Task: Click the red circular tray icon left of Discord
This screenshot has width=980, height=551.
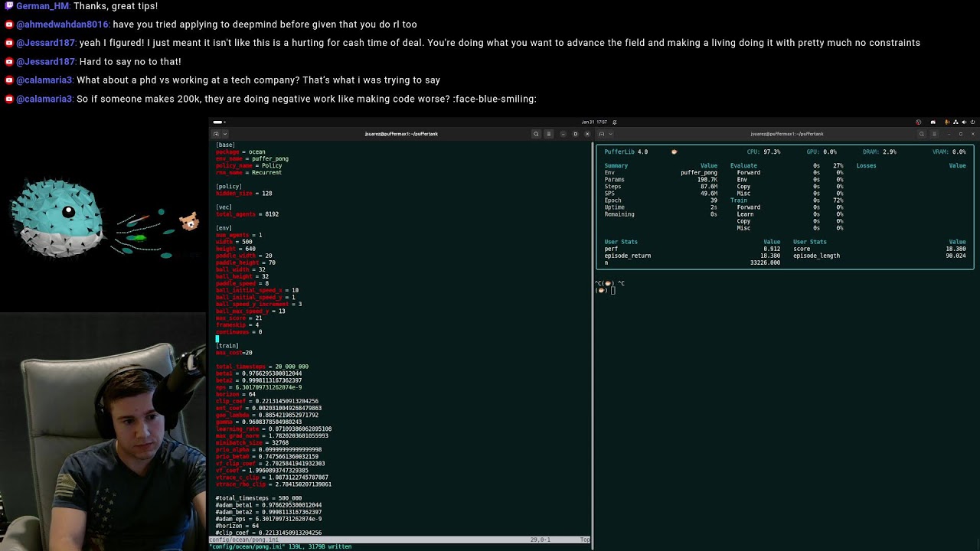Action: (919, 122)
